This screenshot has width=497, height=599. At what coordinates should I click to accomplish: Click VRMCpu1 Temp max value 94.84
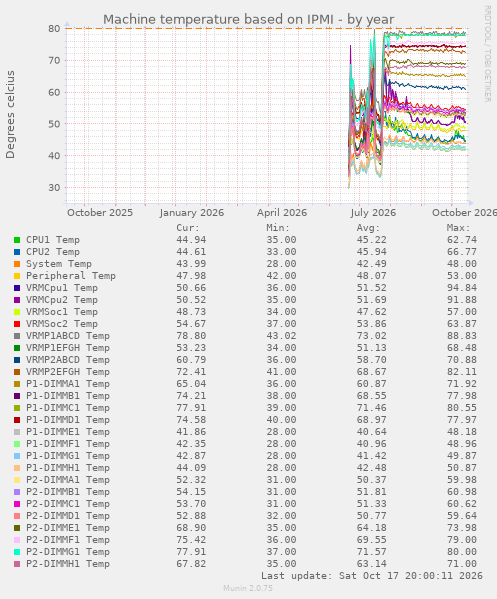(462, 288)
